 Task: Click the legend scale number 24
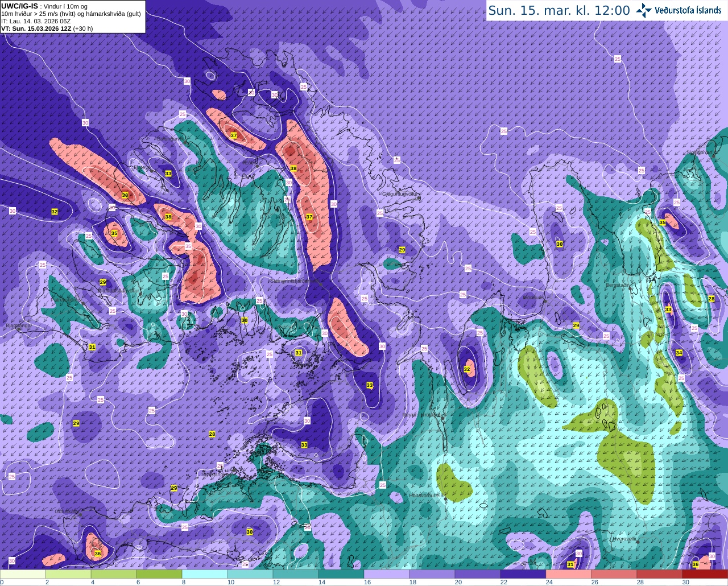click(549, 583)
